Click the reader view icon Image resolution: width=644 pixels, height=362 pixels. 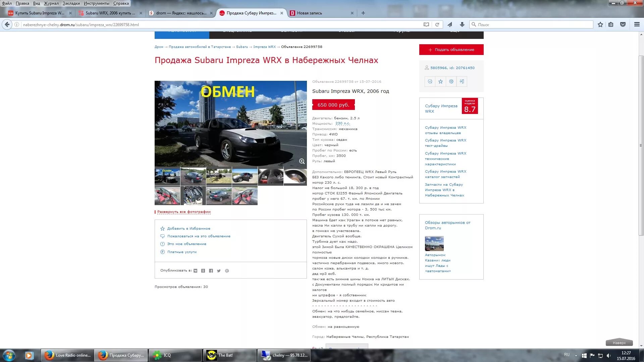(x=426, y=24)
